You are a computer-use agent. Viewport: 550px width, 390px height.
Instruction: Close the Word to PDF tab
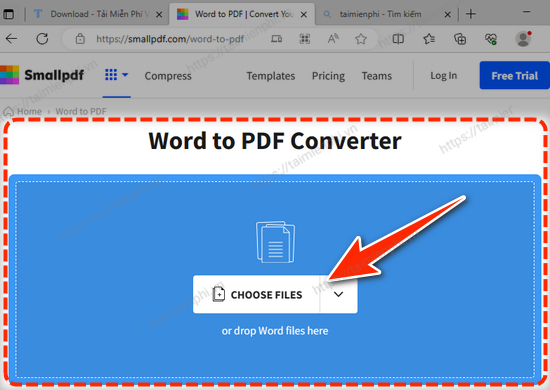[304, 15]
